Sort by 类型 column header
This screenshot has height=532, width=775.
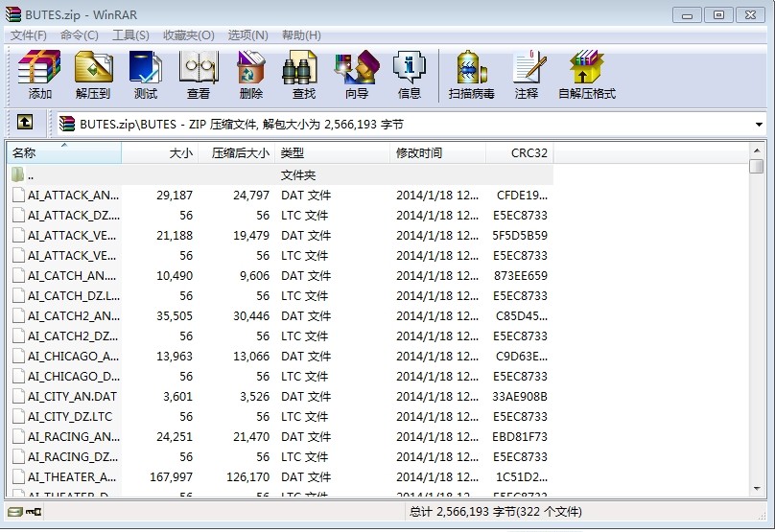[x=333, y=153]
